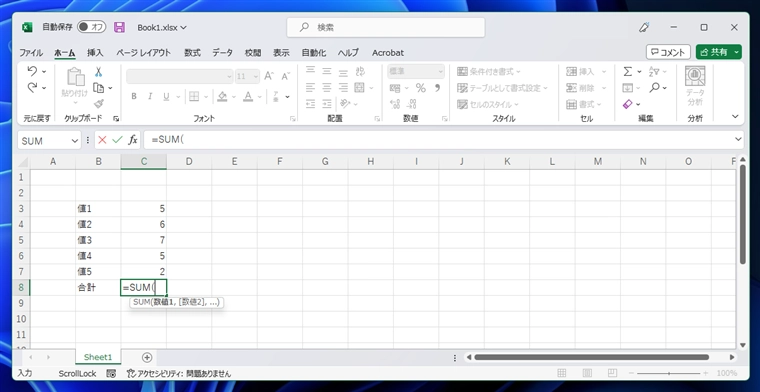760x392 pixels.
Task: Click the Wrap Text icon
Action: tap(360, 72)
